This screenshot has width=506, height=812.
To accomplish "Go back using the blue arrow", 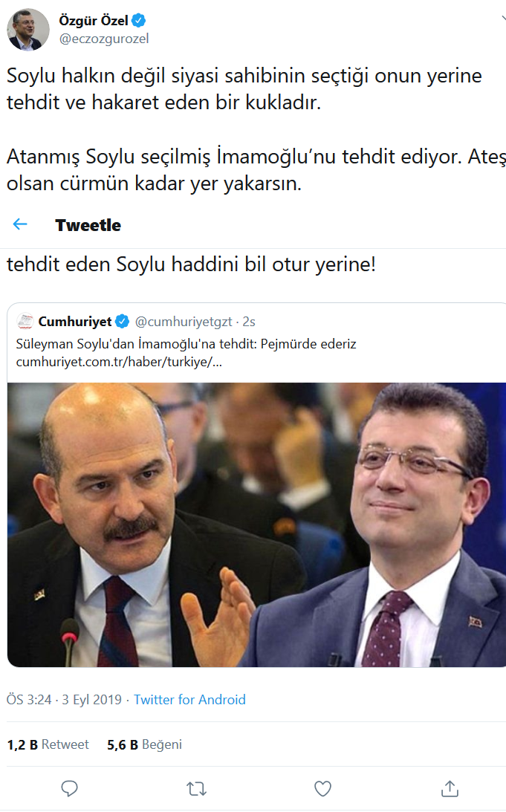I will [x=20, y=224].
